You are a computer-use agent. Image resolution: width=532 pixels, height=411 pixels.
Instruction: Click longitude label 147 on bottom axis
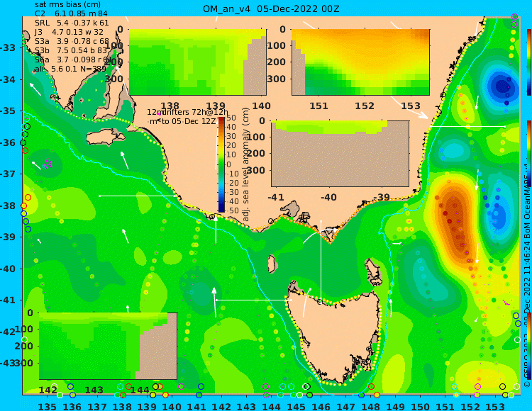[x=345, y=406]
